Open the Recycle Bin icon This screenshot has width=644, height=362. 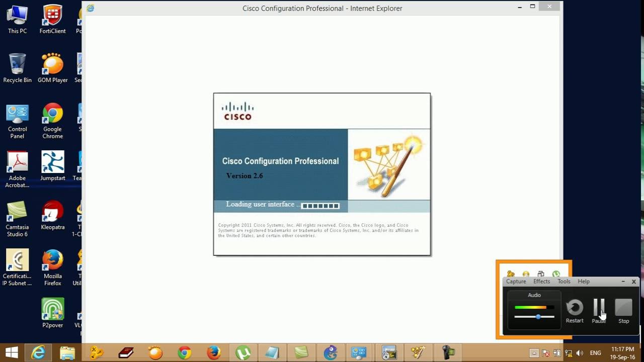tap(17, 68)
